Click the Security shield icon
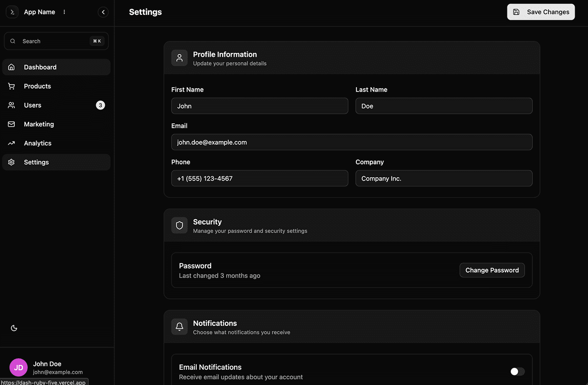The width and height of the screenshot is (588, 385). (179, 225)
